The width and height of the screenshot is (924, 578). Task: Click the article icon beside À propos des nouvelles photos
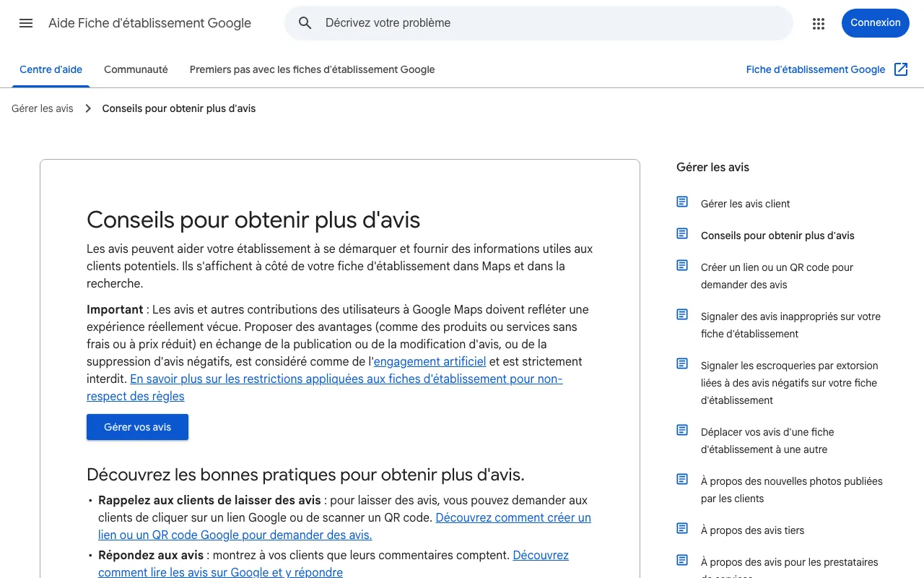[x=682, y=479]
